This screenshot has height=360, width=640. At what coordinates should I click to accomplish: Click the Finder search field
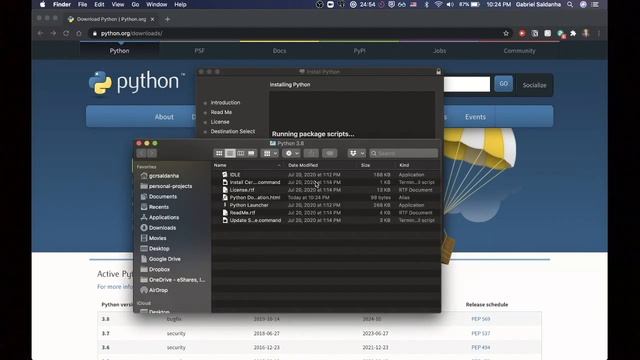[x=404, y=153]
